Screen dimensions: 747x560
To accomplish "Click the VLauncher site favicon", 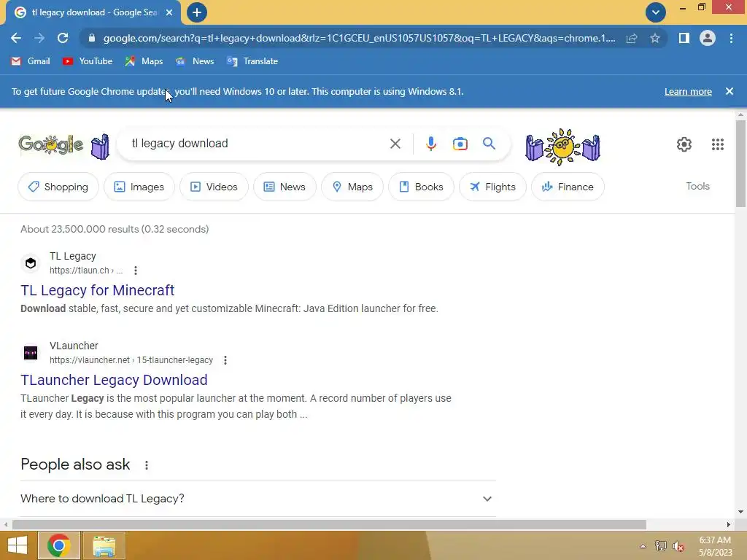I will [31, 353].
